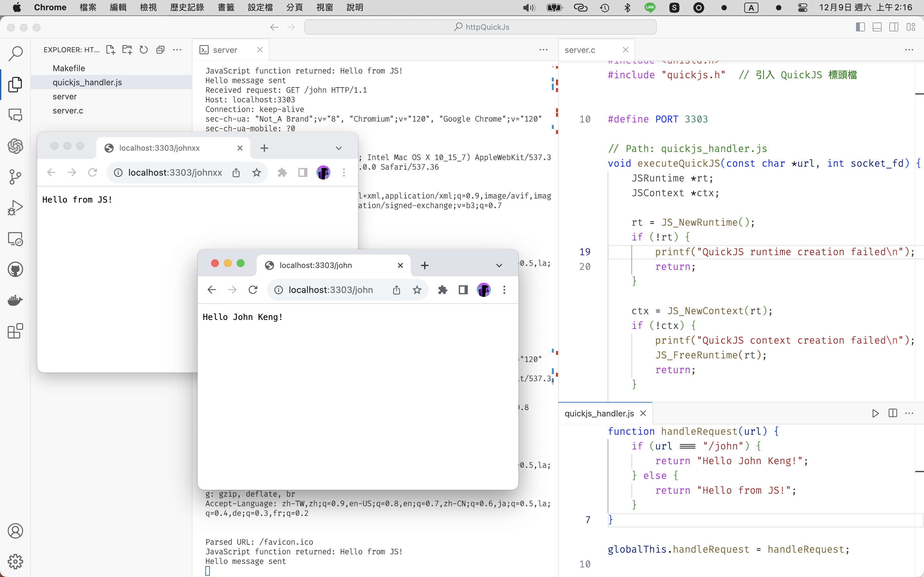The width and height of the screenshot is (924, 577).
Task: Toggle the primary sidebar layout button
Action: click(x=860, y=27)
